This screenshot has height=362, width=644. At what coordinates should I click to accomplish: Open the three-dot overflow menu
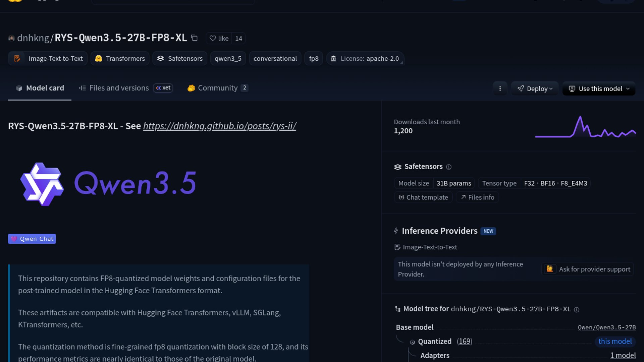500,88
